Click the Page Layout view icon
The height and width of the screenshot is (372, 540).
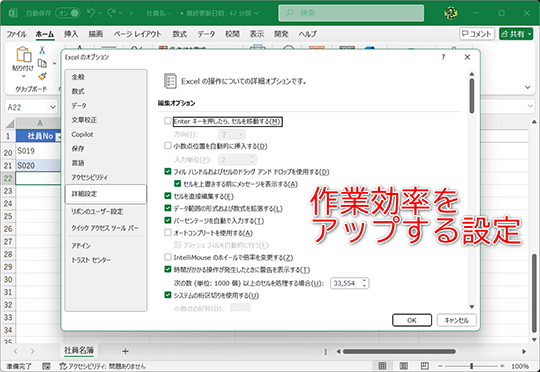pyautogui.click(x=404, y=365)
